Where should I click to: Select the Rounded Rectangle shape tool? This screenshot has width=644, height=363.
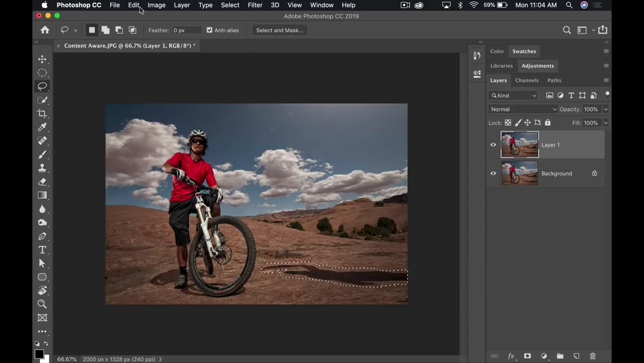42,277
